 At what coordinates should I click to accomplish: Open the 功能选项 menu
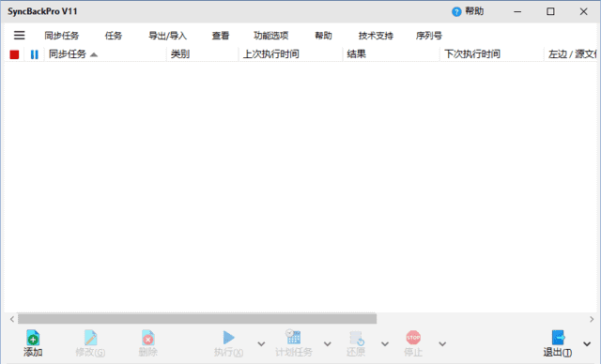(271, 36)
